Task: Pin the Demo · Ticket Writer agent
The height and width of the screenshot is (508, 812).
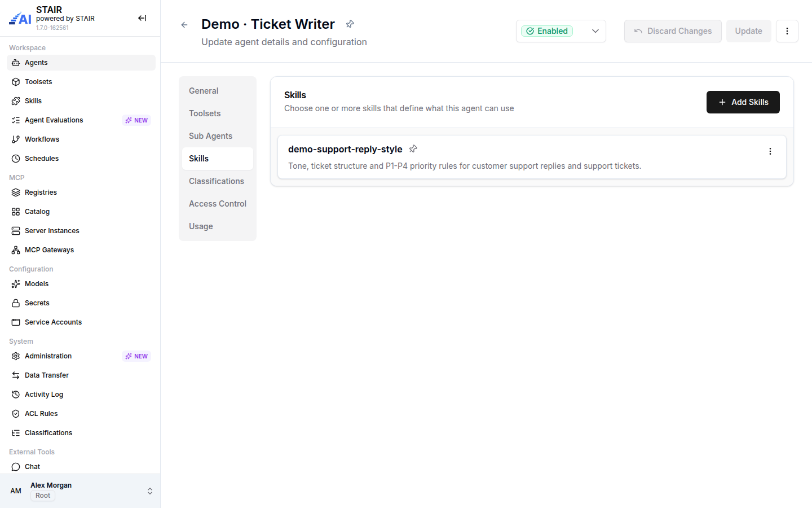Action: click(350, 24)
